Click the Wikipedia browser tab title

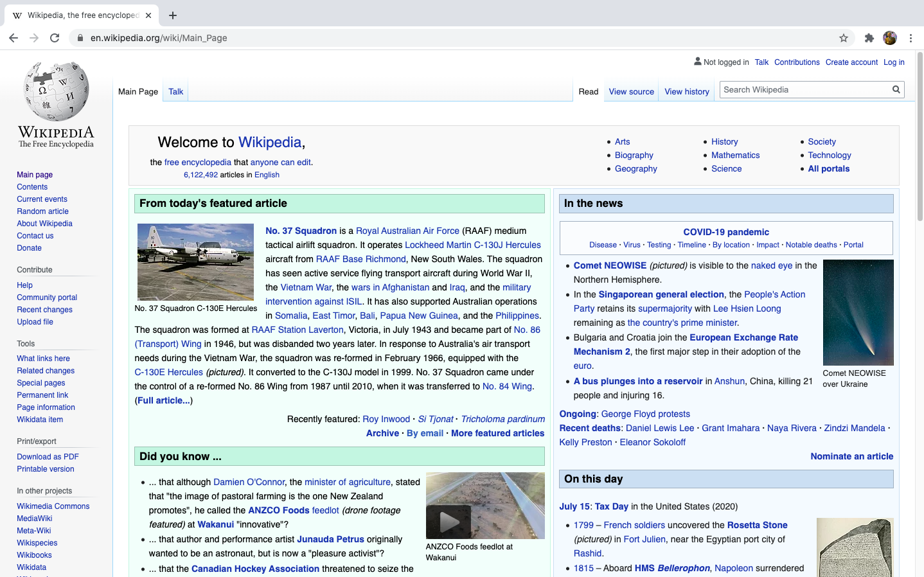[x=83, y=15]
